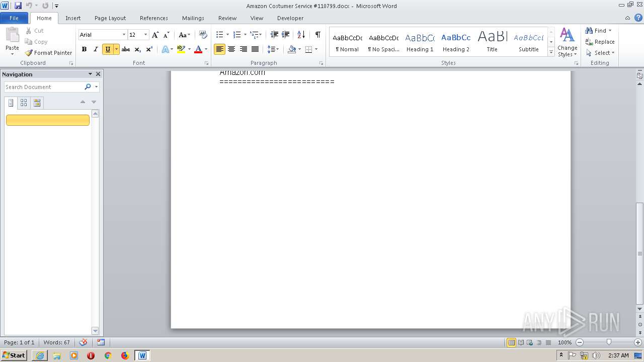Browse headings tab in Navigation pane
The height and width of the screenshot is (362, 644).
[11, 103]
